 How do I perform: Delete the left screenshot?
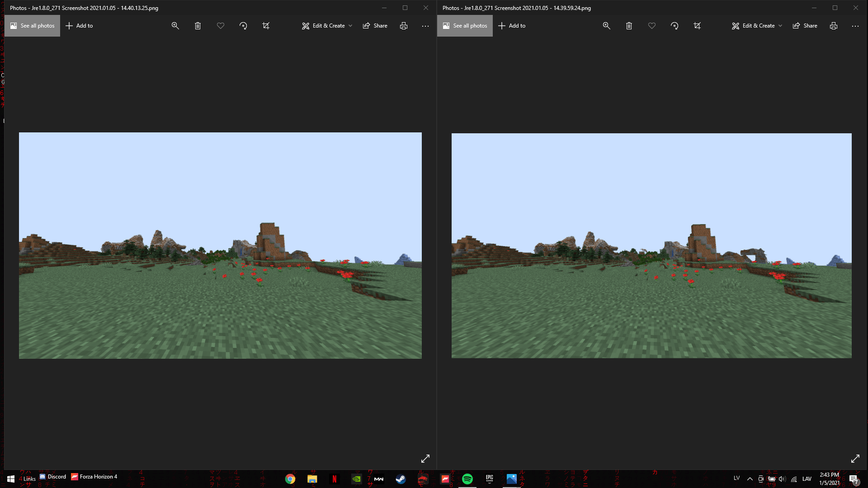pyautogui.click(x=198, y=26)
